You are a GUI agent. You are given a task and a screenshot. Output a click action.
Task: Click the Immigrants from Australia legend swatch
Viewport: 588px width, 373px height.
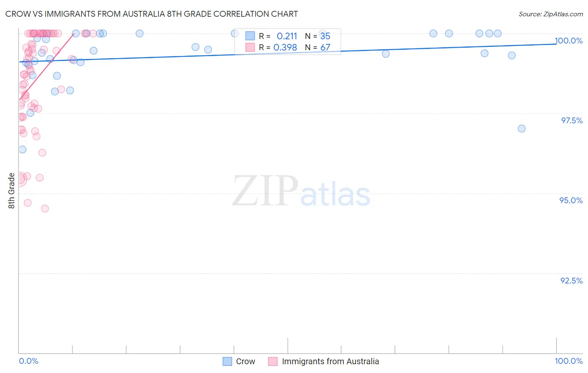click(273, 361)
